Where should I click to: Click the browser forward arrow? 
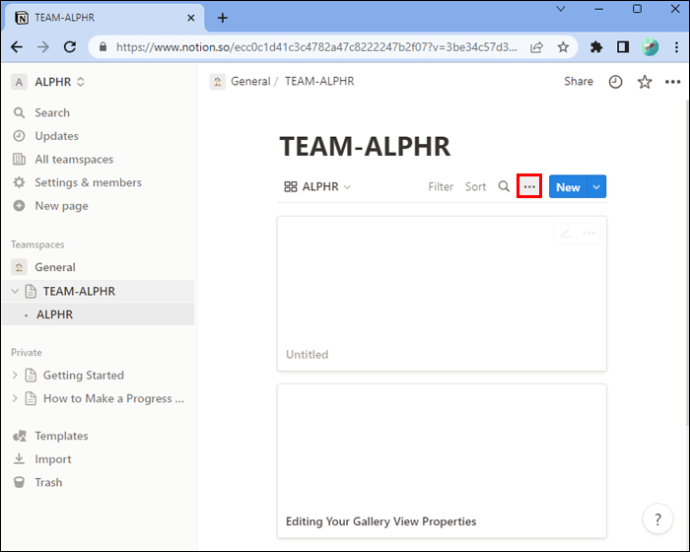coord(43,47)
